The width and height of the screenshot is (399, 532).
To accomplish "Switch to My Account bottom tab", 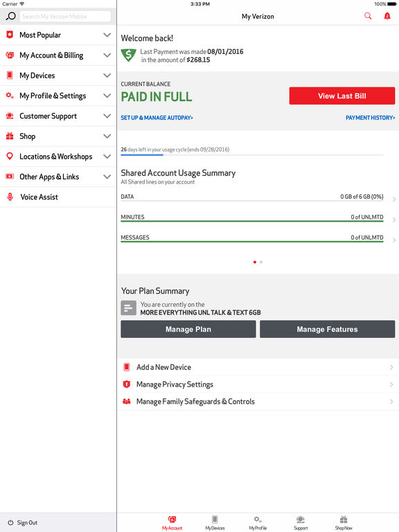I will [x=172, y=523].
